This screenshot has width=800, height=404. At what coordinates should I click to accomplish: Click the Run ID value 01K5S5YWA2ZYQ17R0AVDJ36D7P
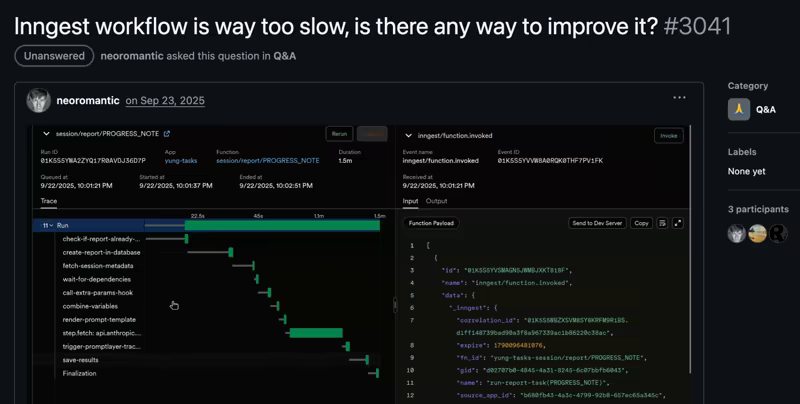[x=93, y=161]
